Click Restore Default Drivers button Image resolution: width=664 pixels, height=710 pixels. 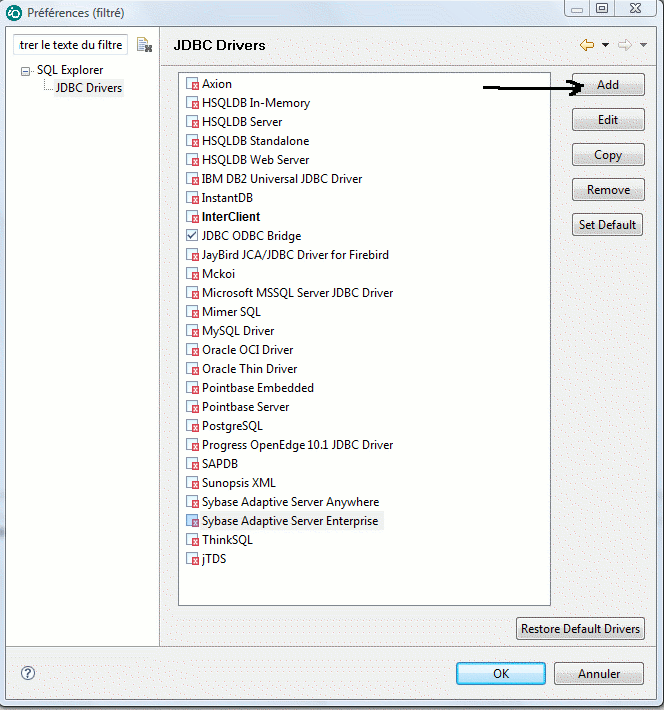click(580, 628)
